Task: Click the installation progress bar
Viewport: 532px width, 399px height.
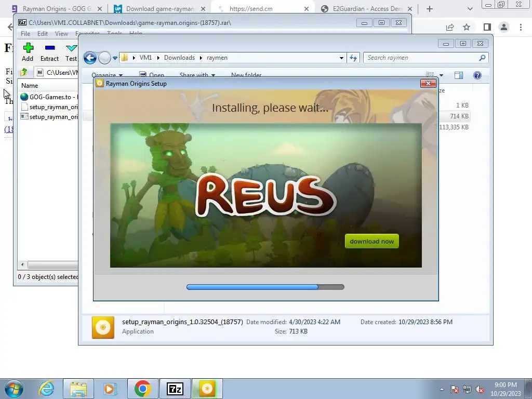Action: 265,287
